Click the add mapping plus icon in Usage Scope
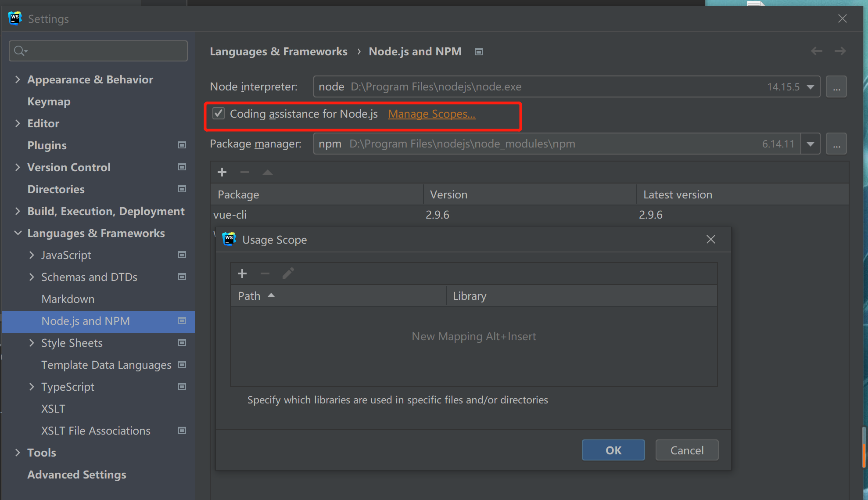This screenshot has width=868, height=500. tap(242, 274)
